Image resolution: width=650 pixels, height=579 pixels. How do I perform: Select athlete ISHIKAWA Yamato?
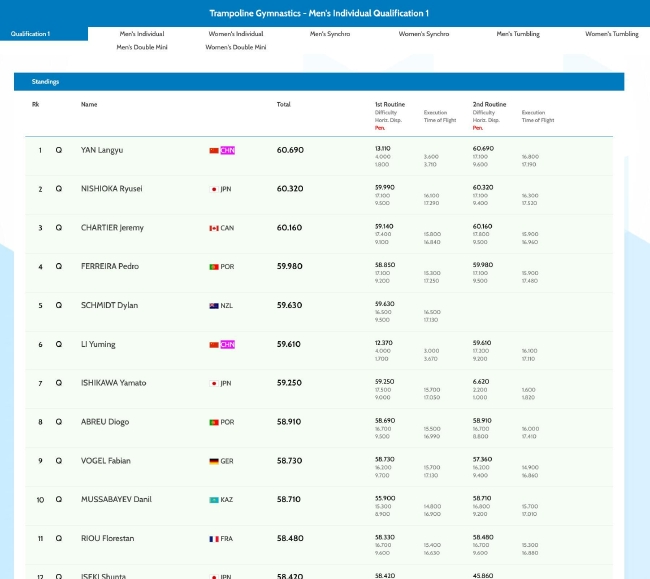pos(114,383)
